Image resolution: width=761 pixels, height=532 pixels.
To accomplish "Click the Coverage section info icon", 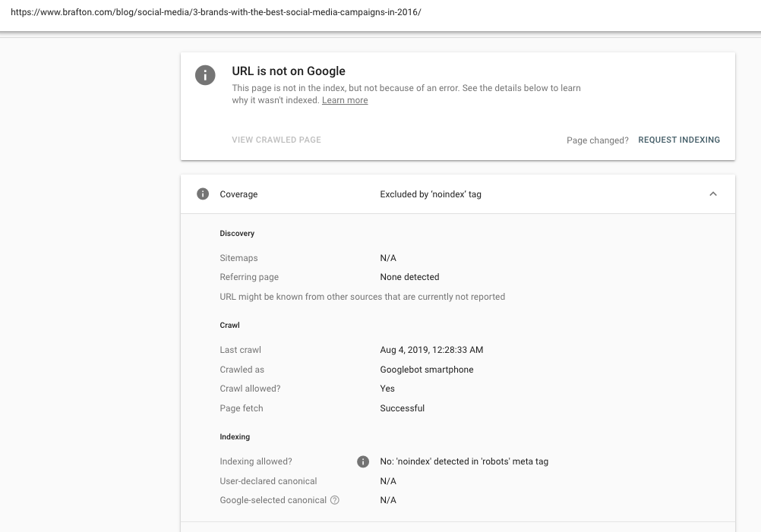I will click(x=203, y=194).
